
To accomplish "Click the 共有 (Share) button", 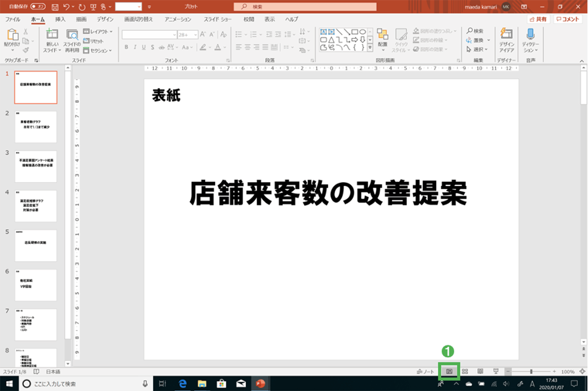I will 538,19.
